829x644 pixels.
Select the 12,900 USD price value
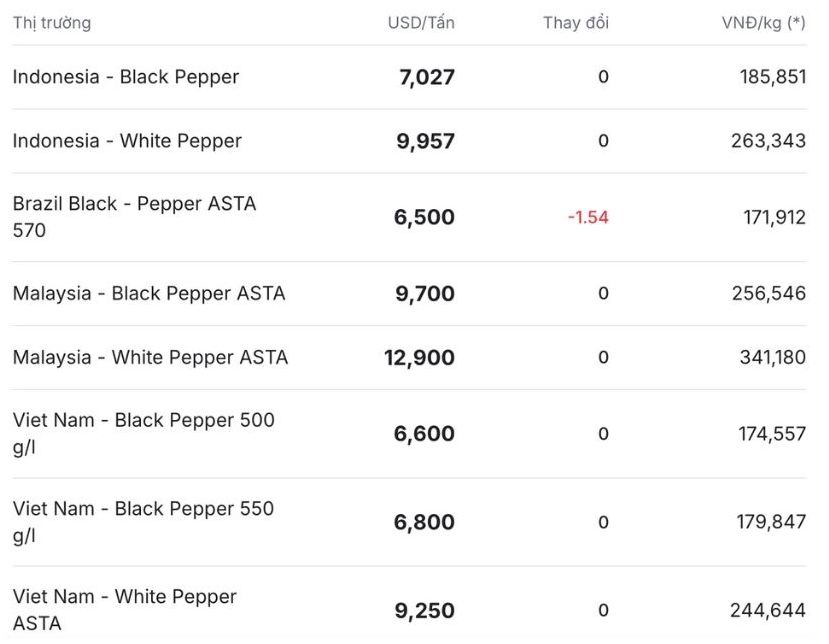(420, 357)
